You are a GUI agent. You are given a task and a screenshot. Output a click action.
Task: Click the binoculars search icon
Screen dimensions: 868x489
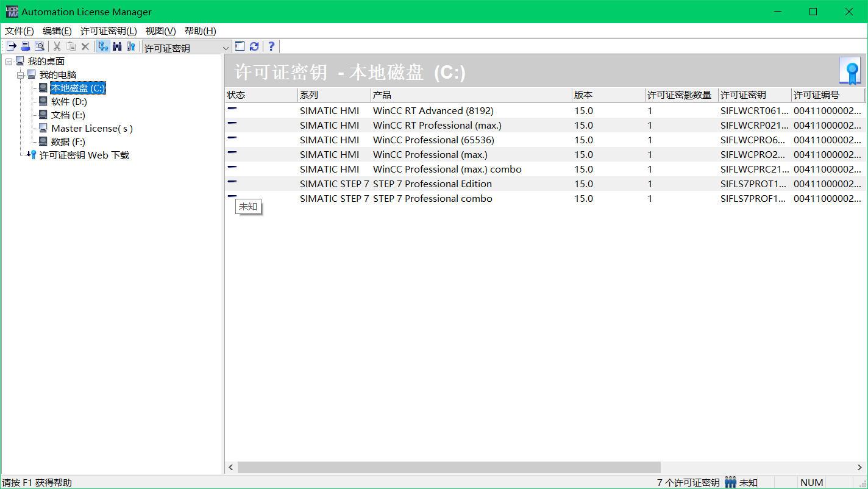[117, 46]
